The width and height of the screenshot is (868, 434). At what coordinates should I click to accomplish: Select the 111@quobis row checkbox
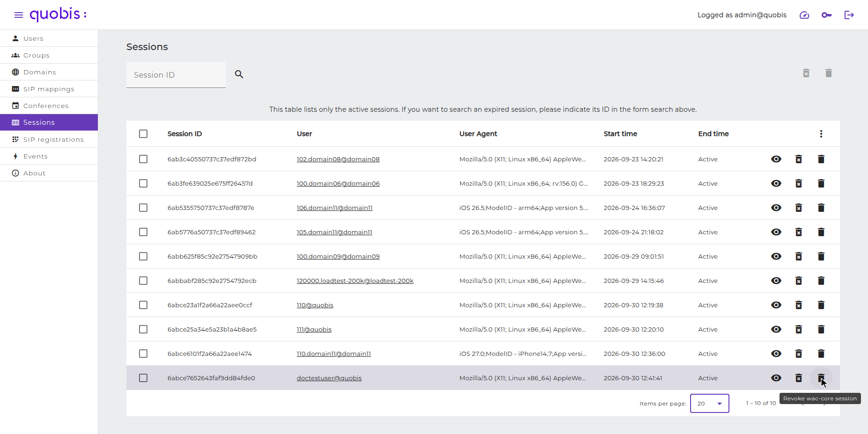pos(143,329)
